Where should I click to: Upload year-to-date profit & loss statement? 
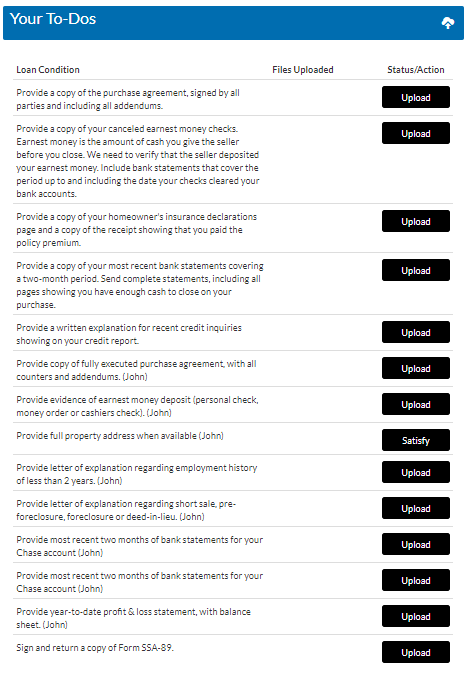[415, 616]
